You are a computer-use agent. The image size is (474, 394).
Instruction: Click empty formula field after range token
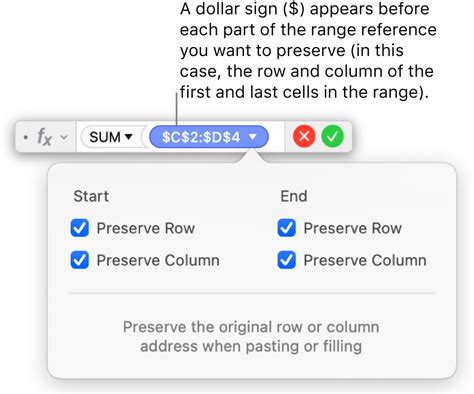coord(276,137)
